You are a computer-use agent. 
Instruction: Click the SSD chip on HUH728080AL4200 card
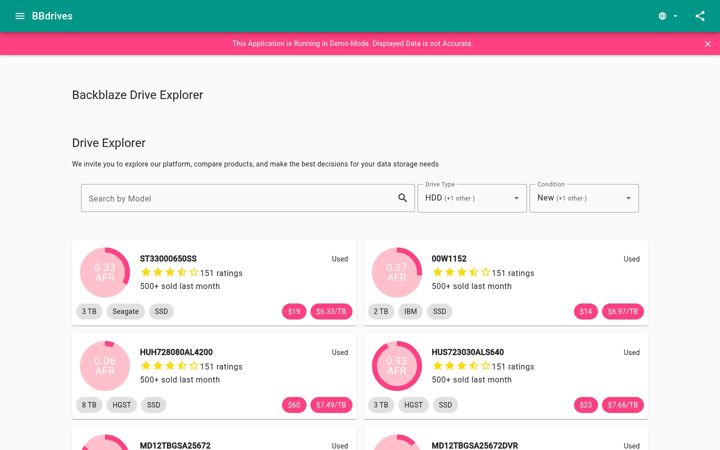153,405
